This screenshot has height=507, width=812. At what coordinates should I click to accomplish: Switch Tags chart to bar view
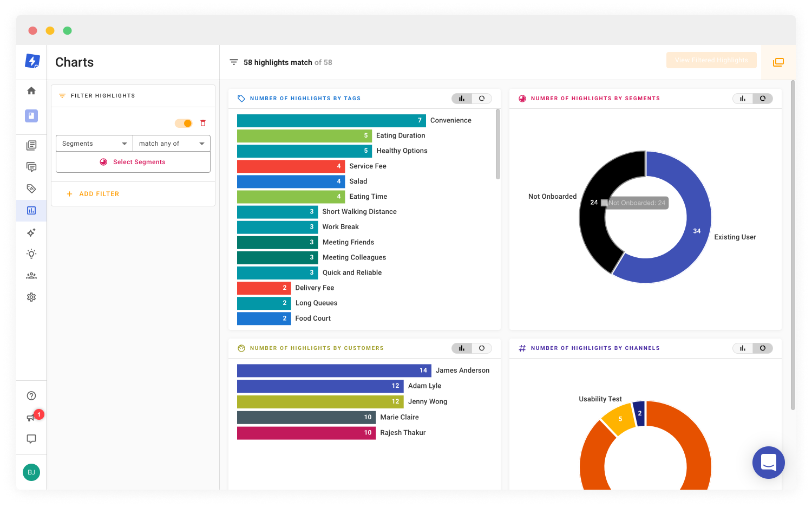(x=462, y=99)
